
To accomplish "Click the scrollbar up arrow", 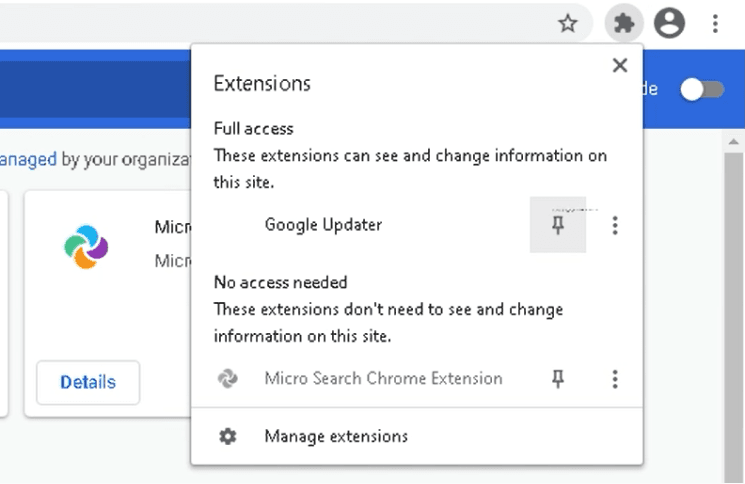I will pyautogui.click(x=735, y=144).
